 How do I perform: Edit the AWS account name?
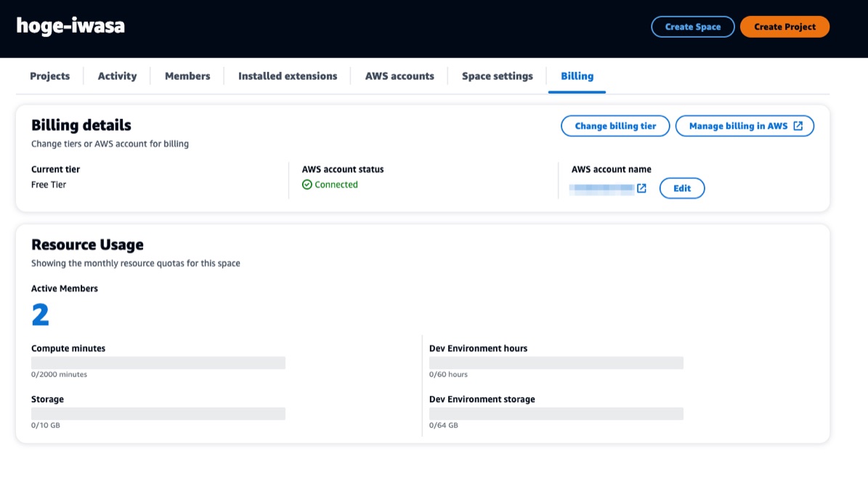click(681, 188)
